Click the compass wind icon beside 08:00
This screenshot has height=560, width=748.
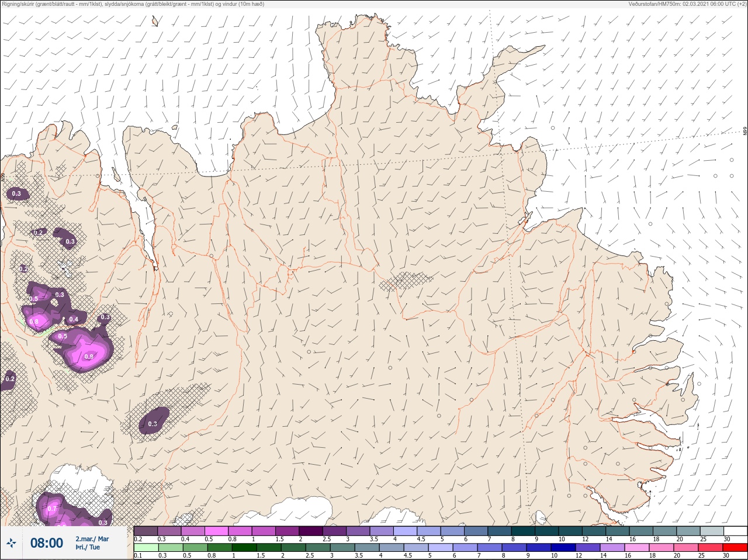(11, 543)
